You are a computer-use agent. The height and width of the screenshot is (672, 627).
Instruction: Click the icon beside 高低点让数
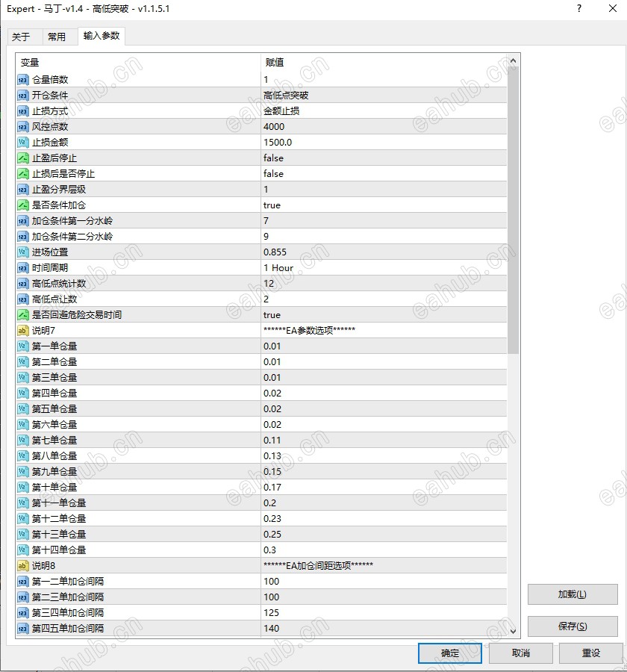22,299
